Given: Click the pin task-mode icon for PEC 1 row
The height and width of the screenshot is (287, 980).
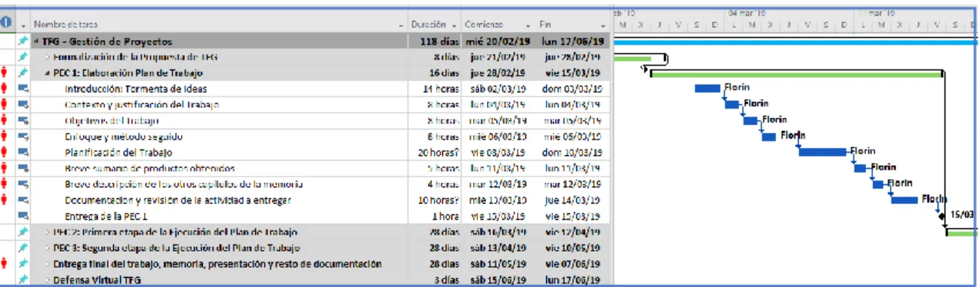Looking at the screenshot, I should tap(23, 73).
